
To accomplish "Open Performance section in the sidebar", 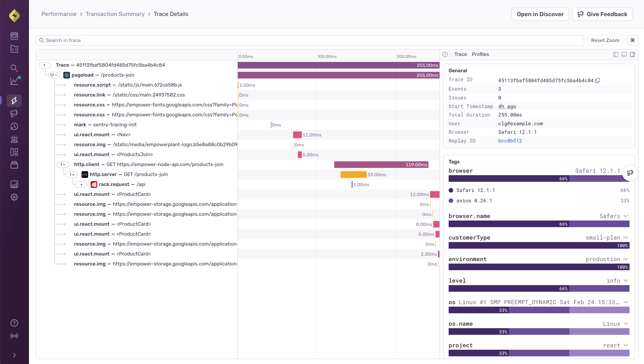I will [x=14, y=101].
